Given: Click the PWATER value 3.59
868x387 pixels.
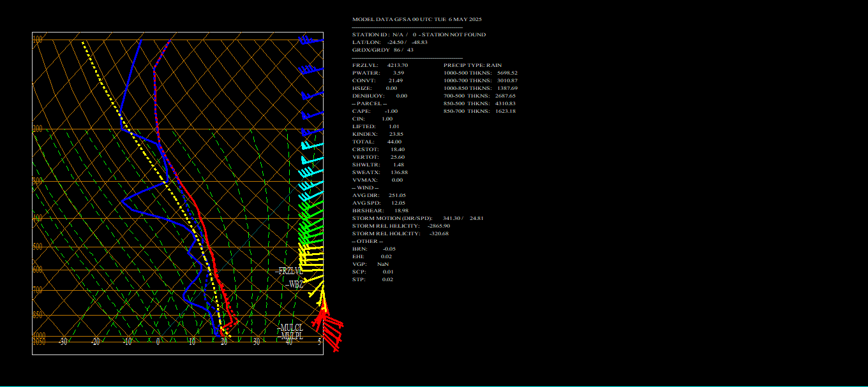Looking at the screenshot, I should point(398,73).
